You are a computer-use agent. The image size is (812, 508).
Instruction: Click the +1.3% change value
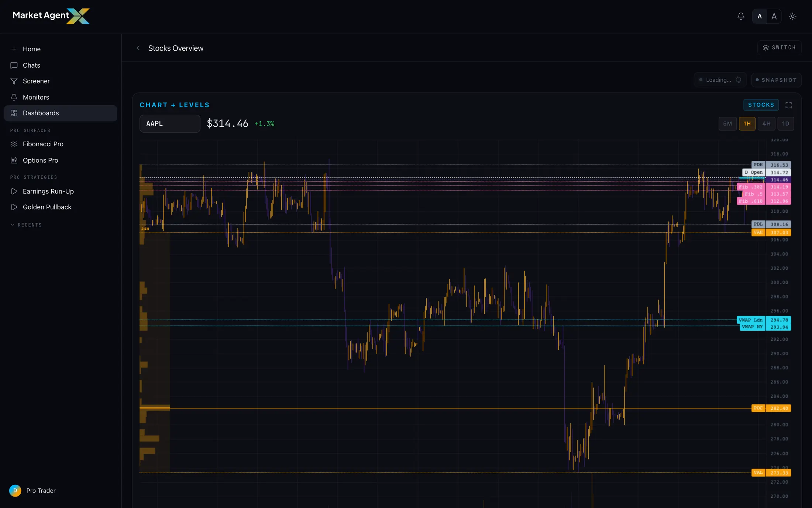(x=265, y=124)
